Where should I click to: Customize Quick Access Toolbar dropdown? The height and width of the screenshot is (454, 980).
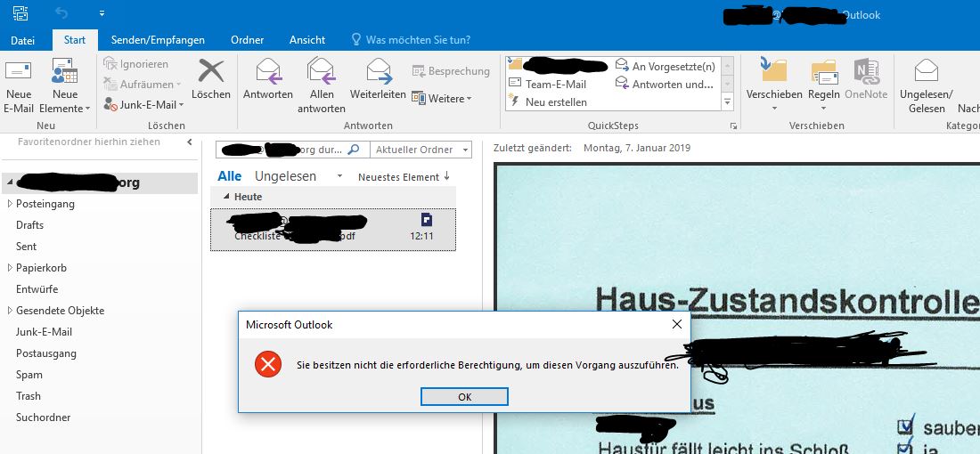(x=102, y=13)
